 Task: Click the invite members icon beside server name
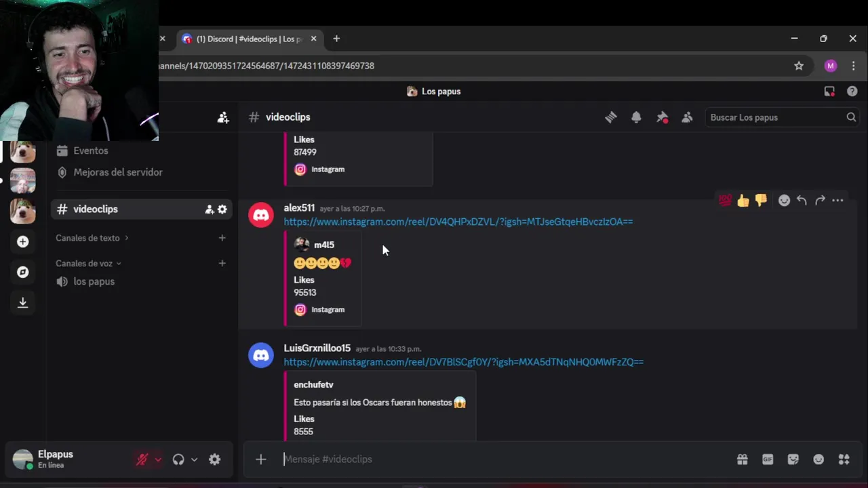coord(222,117)
